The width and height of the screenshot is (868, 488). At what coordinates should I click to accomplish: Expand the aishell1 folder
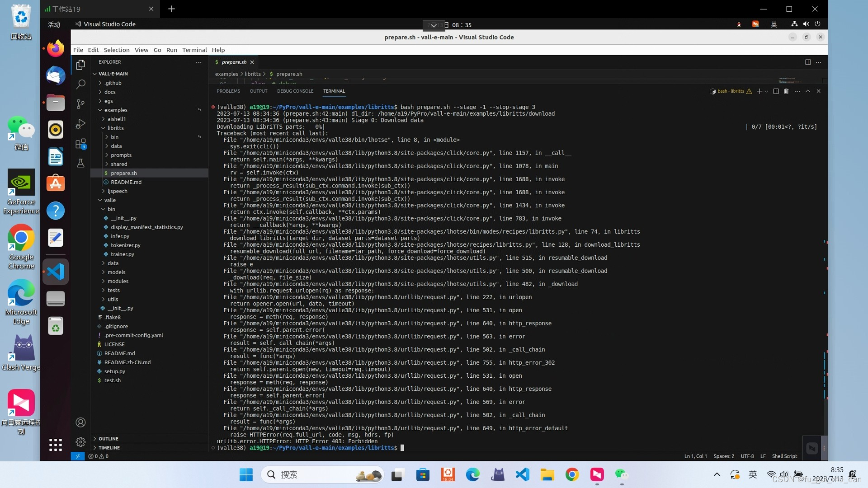149,119
